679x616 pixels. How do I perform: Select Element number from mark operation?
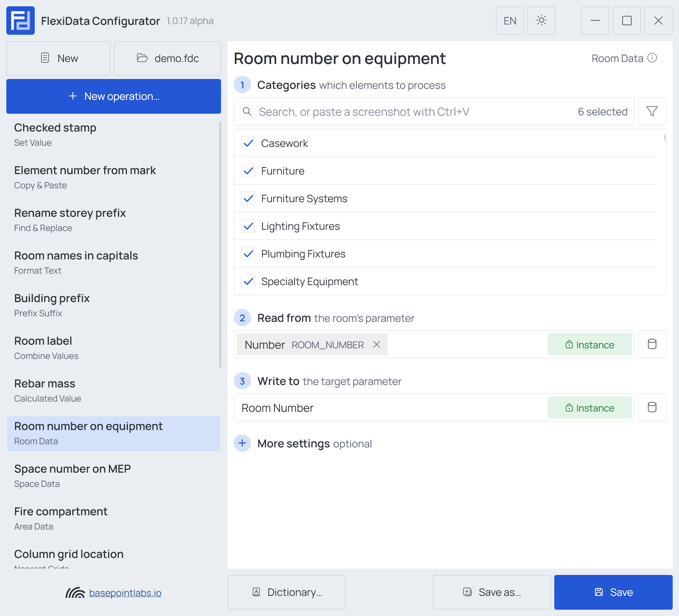point(113,177)
